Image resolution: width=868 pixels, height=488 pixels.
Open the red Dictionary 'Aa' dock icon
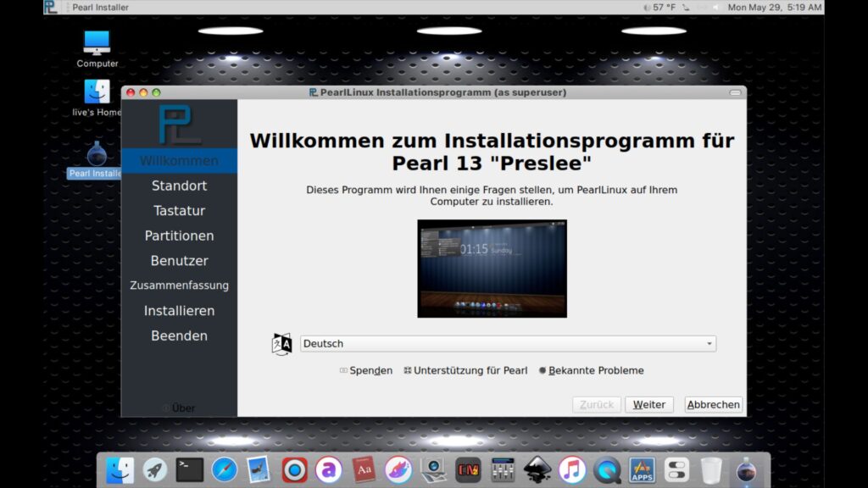(x=364, y=470)
